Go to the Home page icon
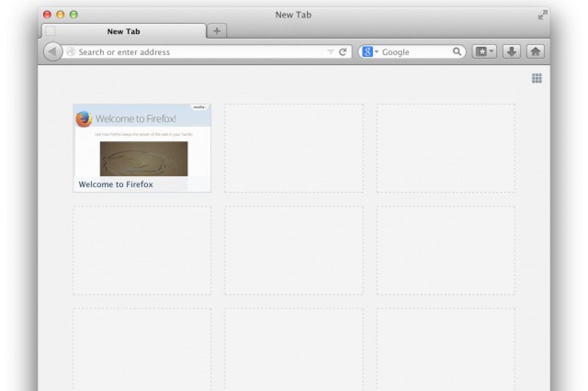Image resolution: width=588 pixels, height=391 pixels. (535, 52)
